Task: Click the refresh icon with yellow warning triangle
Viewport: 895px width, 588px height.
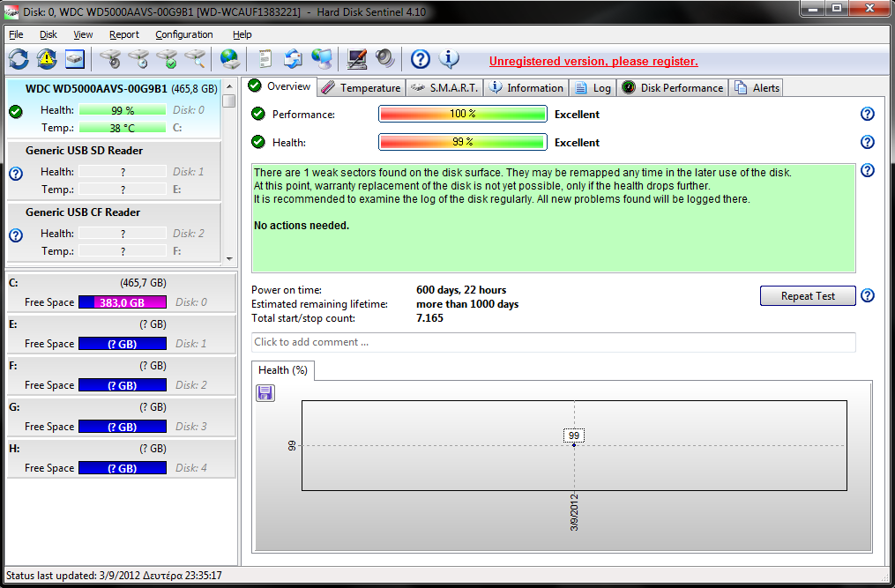Action: click(47, 59)
